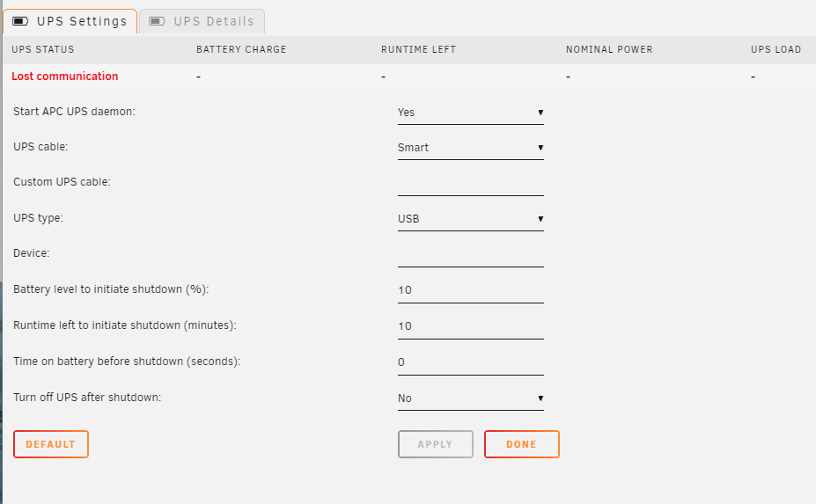Click the APPLY button
Screen dimensions: 816x504
click(x=436, y=444)
